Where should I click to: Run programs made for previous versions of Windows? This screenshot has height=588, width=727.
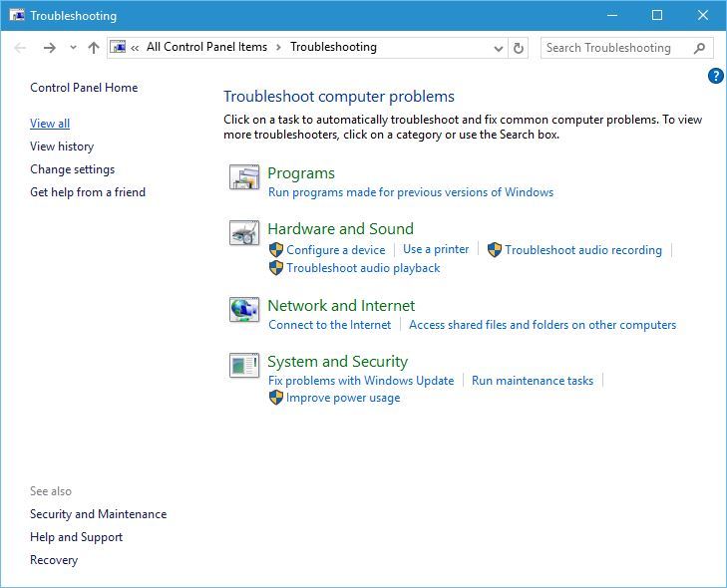pos(411,192)
